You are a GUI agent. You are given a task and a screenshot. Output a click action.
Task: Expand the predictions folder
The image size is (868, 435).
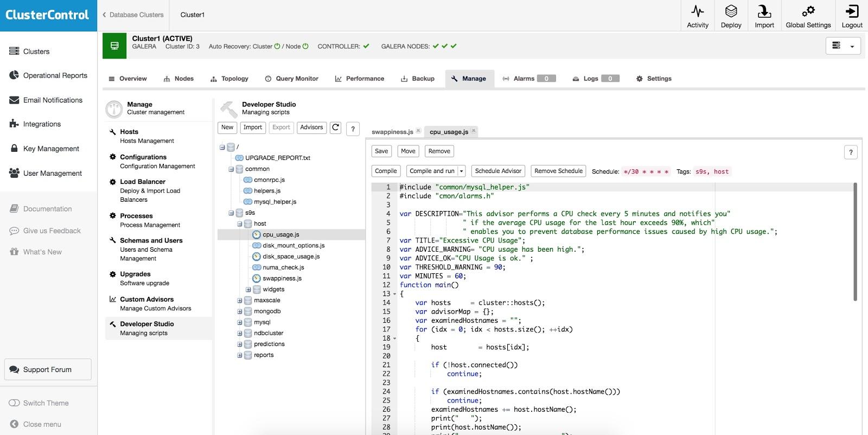239,344
